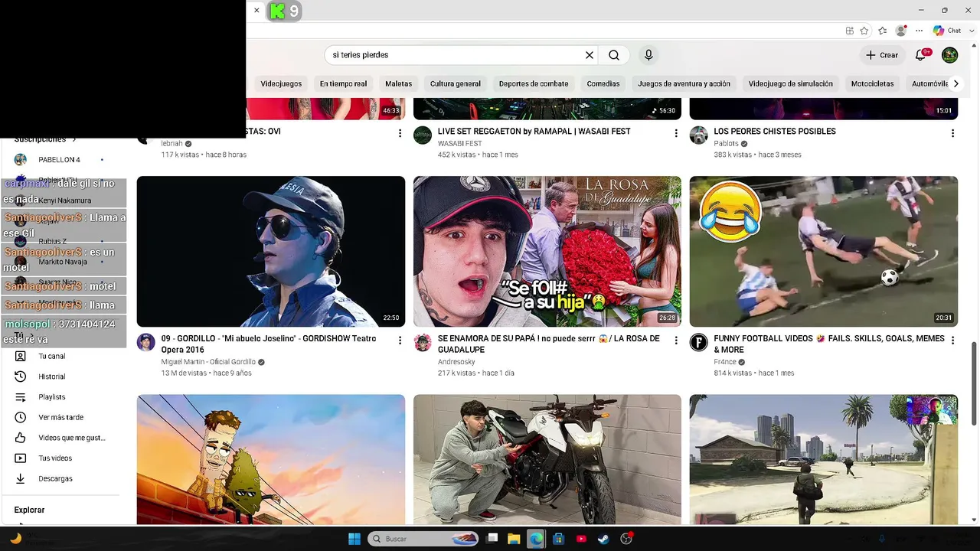Open Edge extensions apps icon
The height and width of the screenshot is (551, 980).
coord(849,31)
